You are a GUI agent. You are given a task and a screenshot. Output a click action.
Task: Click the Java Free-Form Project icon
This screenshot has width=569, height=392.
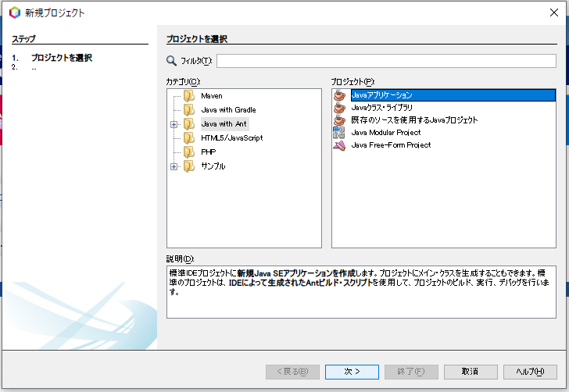(x=339, y=145)
